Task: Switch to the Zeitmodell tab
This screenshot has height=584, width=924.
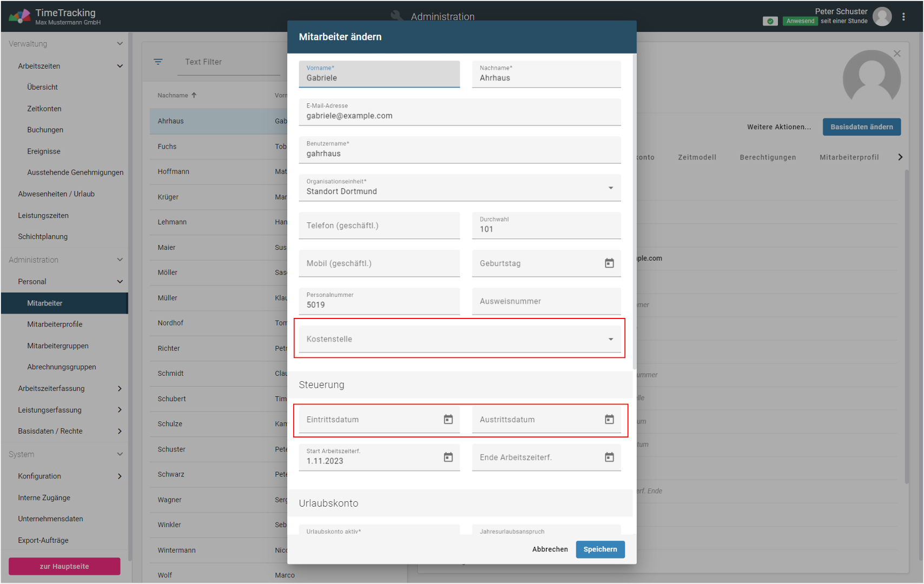Action: 697,157
